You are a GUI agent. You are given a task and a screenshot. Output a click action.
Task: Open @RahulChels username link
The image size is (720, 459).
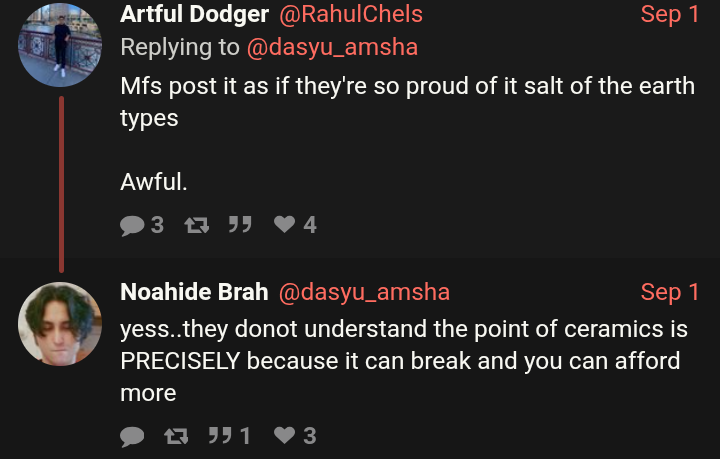click(351, 14)
